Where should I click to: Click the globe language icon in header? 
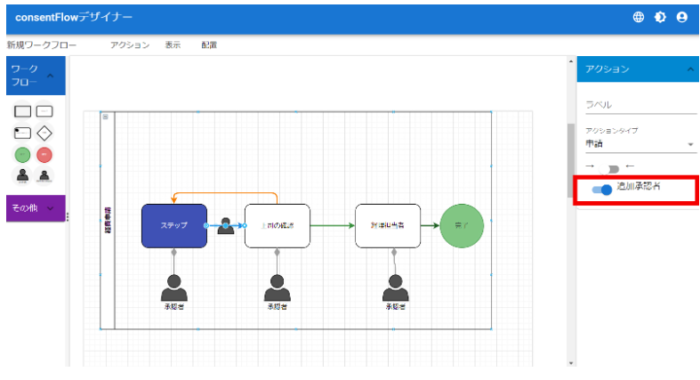pyautogui.click(x=638, y=17)
